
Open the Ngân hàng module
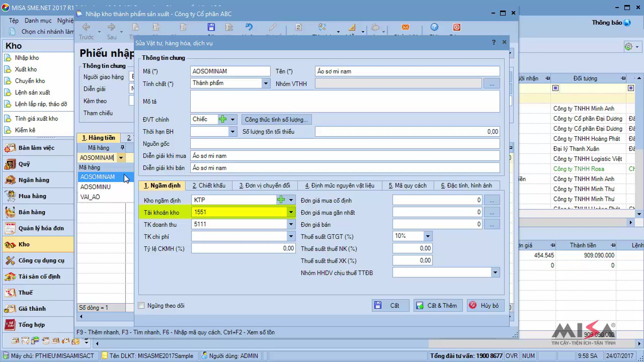click(38, 180)
